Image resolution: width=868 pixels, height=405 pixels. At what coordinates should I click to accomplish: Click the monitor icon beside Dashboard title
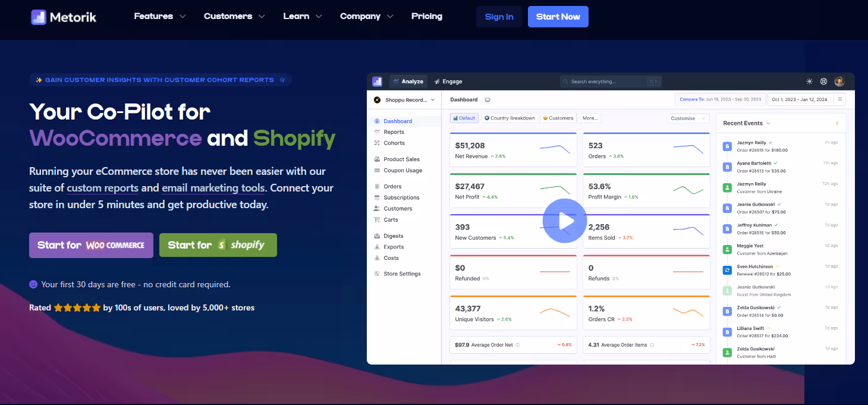click(x=488, y=100)
